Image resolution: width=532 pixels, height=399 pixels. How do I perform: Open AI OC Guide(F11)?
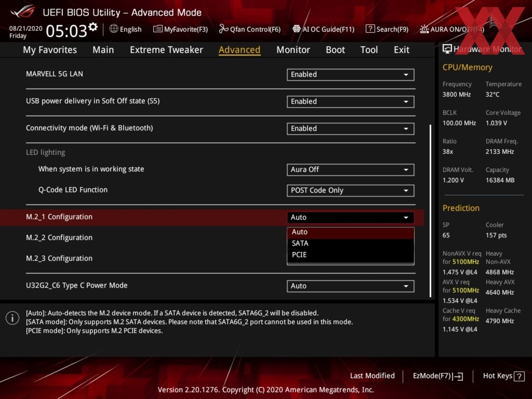[x=323, y=29]
